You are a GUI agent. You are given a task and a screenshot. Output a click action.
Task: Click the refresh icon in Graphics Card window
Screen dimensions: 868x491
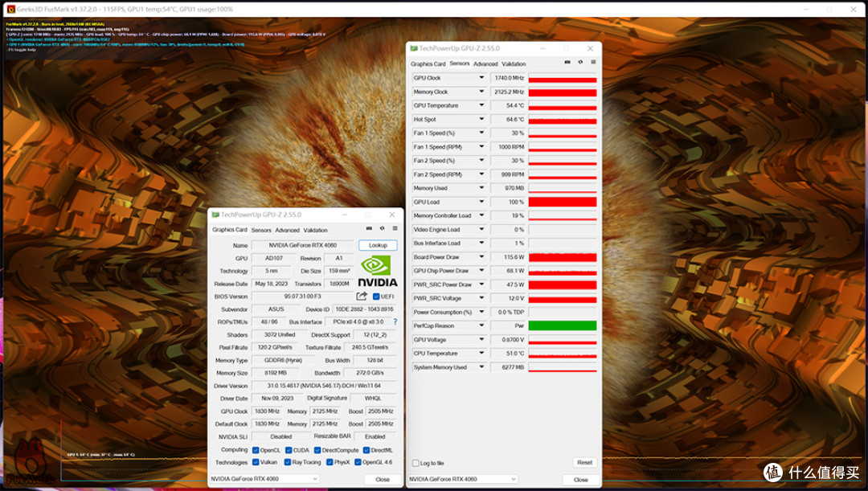point(382,228)
